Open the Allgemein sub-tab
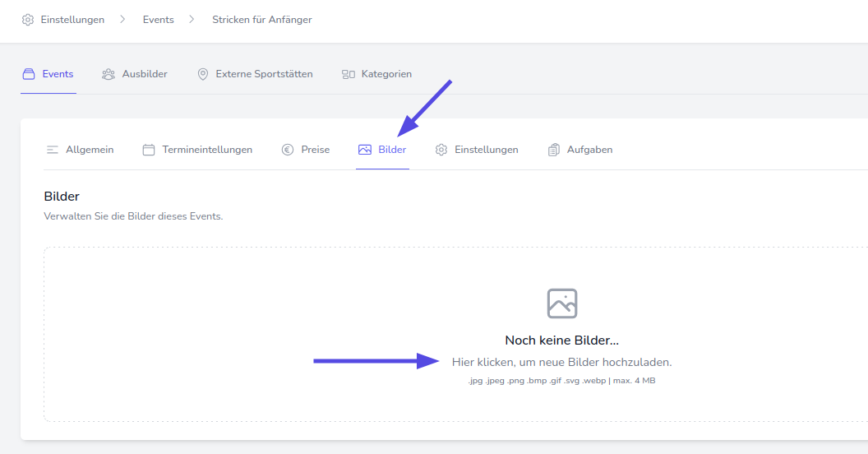The width and height of the screenshot is (868, 454). 90,150
